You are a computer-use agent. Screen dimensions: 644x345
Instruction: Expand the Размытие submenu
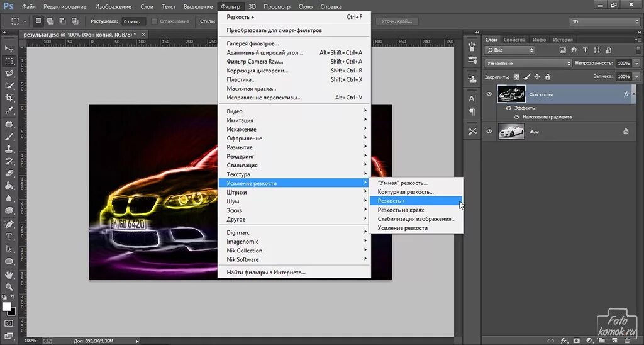[294, 147]
